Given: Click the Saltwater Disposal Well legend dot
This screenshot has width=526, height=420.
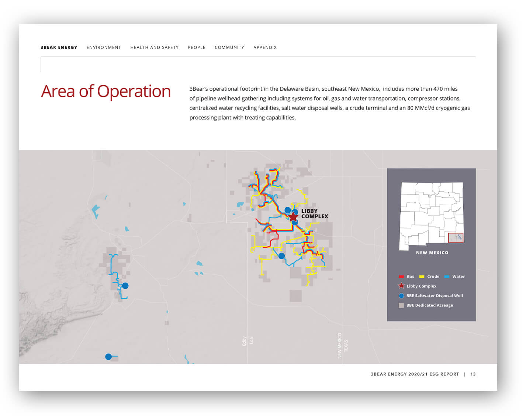Looking at the screenshot, I should (x=401, y=296).
